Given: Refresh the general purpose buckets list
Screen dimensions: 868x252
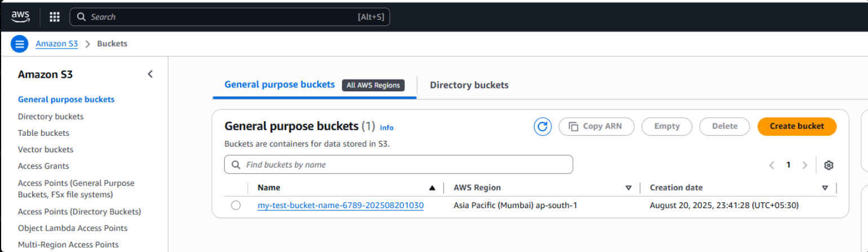Looking at the screenshot, I should (x=542, y=126).
